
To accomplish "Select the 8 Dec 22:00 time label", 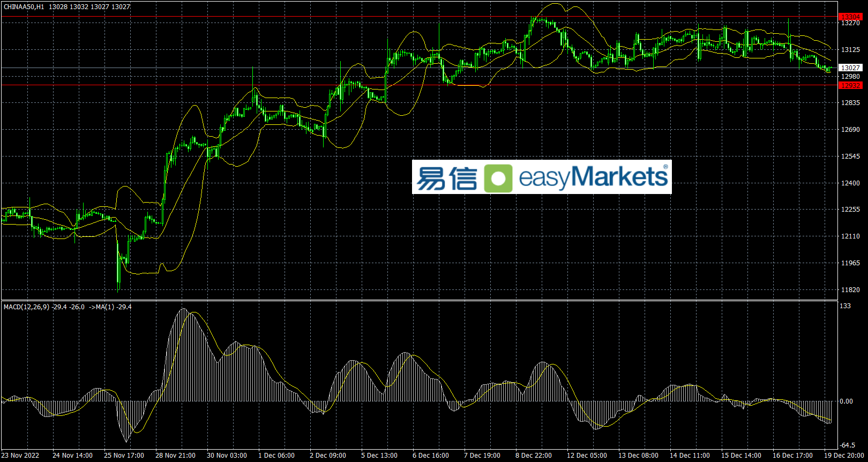I will (534, 456).
